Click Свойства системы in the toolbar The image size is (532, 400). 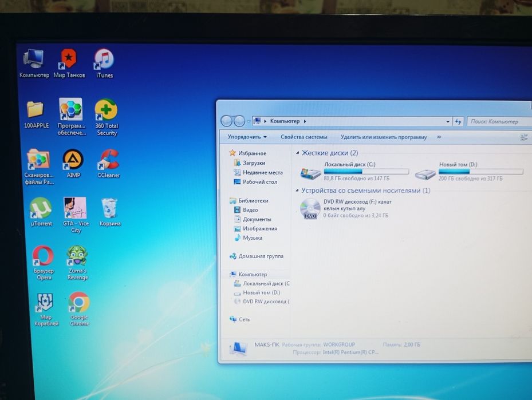304,137
